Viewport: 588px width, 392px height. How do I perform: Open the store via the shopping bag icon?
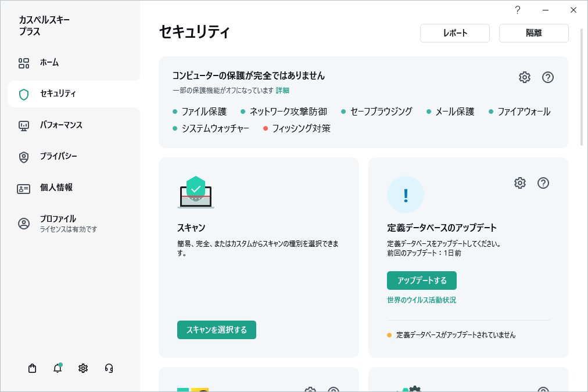click(32, 368)
